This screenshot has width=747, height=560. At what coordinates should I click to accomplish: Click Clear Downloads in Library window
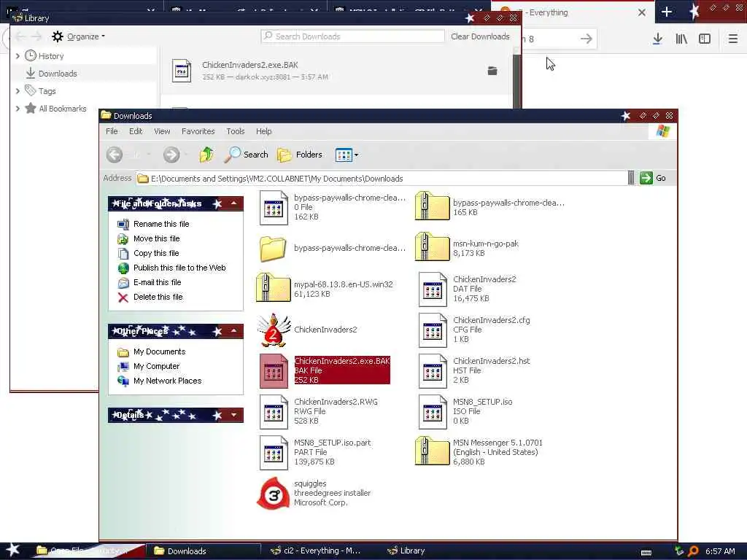(x=480, y=36)
